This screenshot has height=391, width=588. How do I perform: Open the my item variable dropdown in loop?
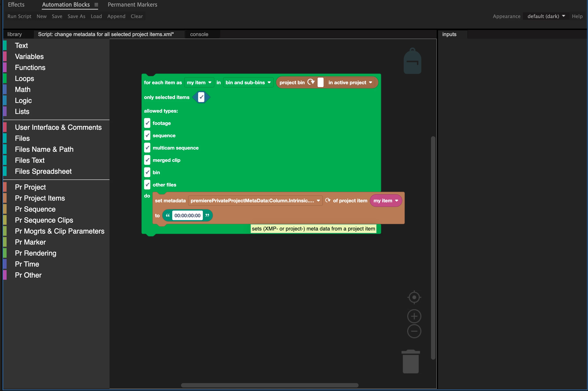(199, 82)
